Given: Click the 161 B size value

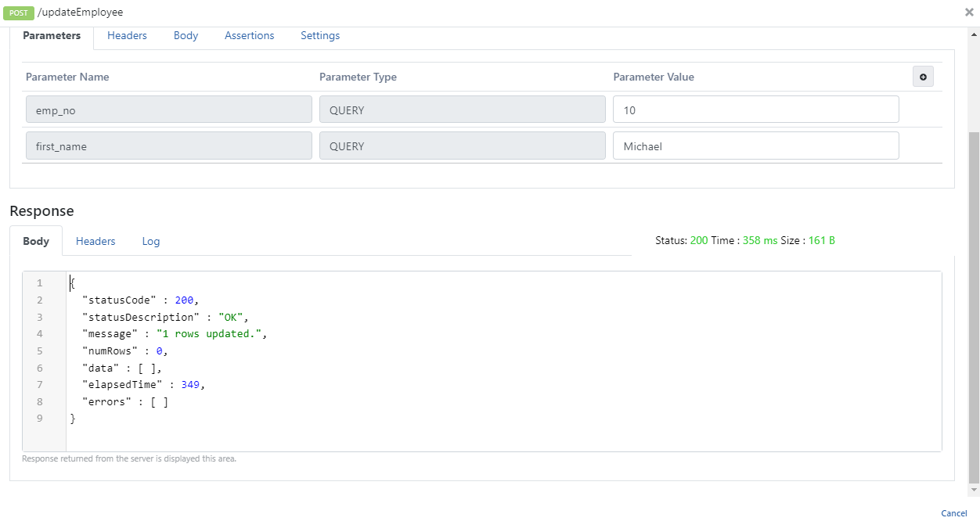Looking at the screenshot, I should coord(822,240).
